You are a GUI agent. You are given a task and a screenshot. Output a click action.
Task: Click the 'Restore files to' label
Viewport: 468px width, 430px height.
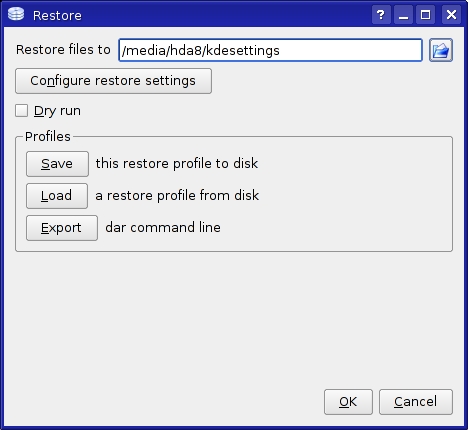coord(63,50)
